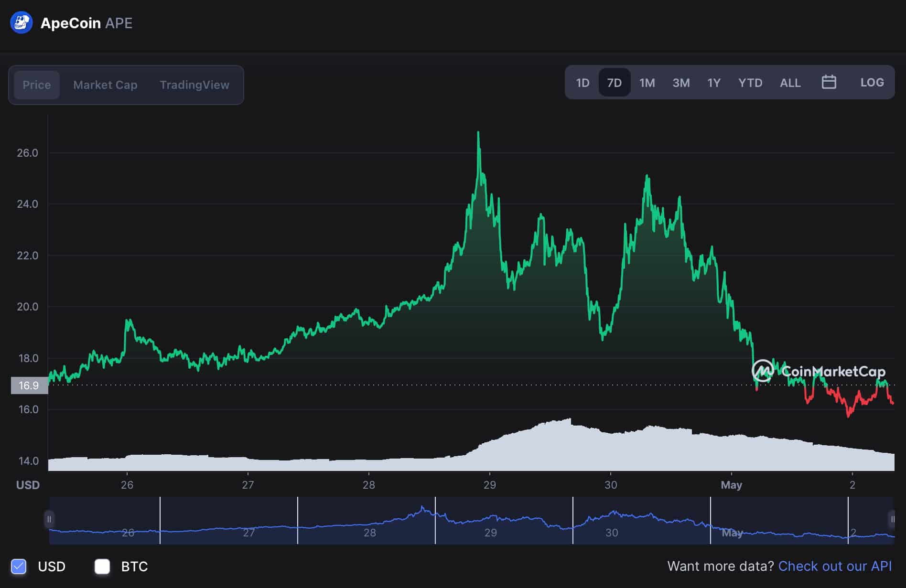Uncheck the USD currency checkbox
The width and height of the screenshot is (906, 588).
coord(19,567)
